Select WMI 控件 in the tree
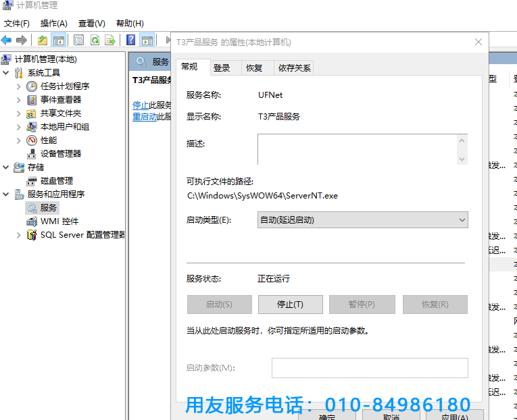 (x=59, y=221)
